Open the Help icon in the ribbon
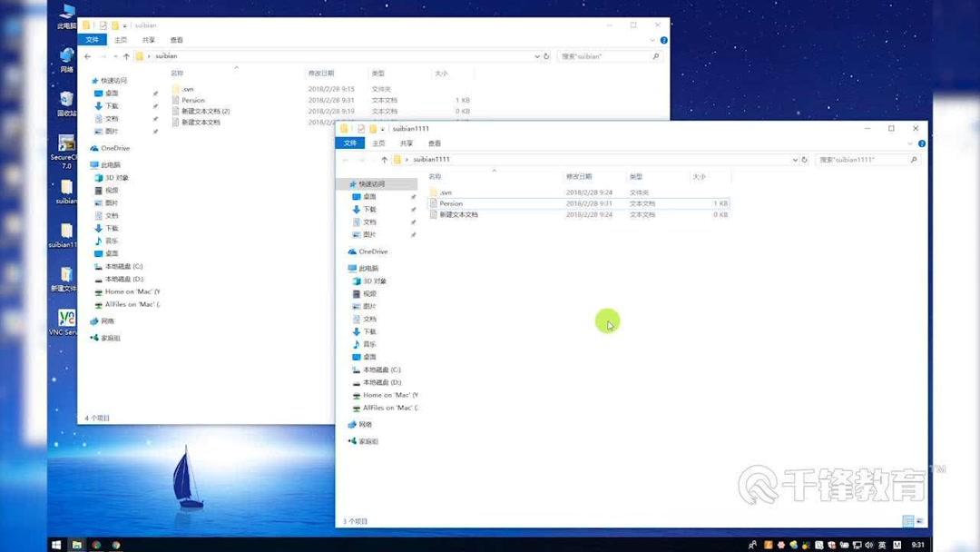 921,143
